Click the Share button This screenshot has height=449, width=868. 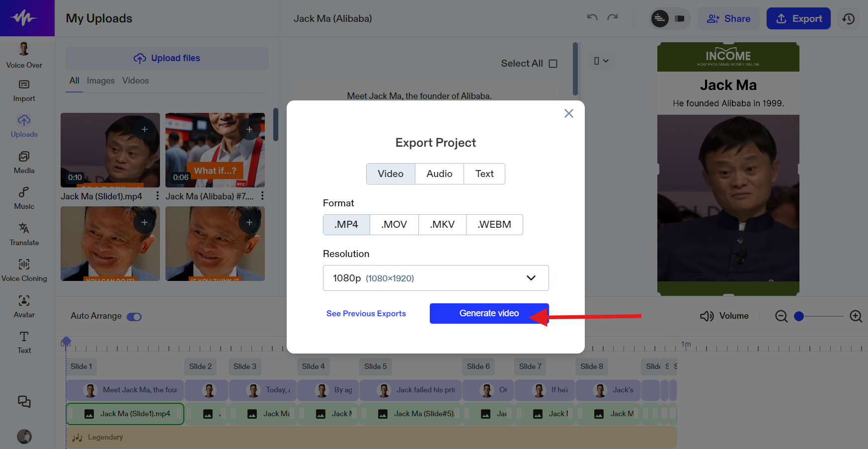coord(728,18)
